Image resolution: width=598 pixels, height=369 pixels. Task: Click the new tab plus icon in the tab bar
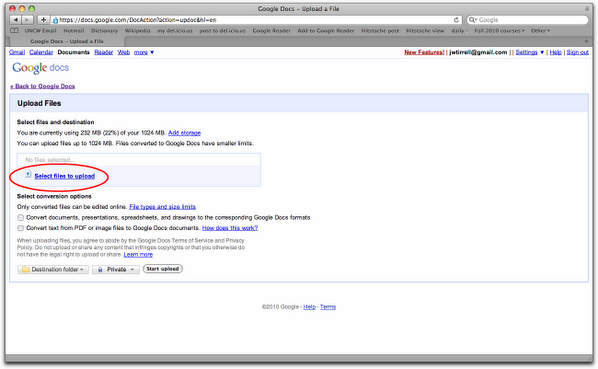[586, 41]
